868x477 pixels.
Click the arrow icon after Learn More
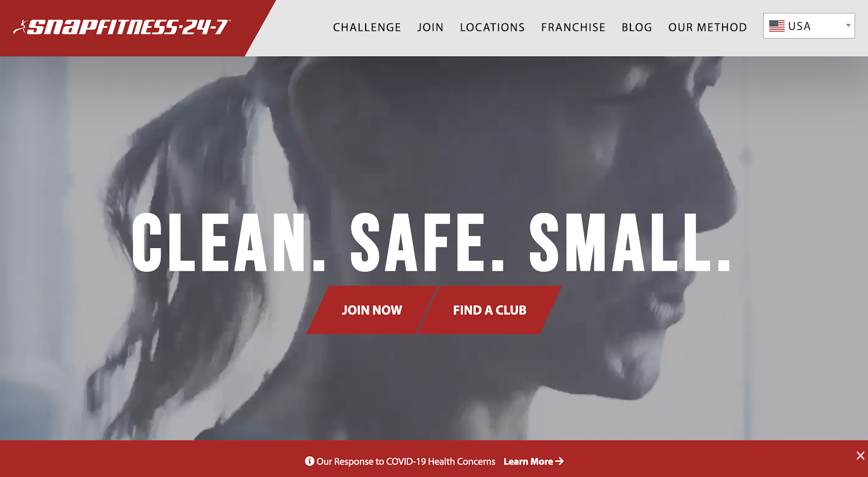coord(559,461)
